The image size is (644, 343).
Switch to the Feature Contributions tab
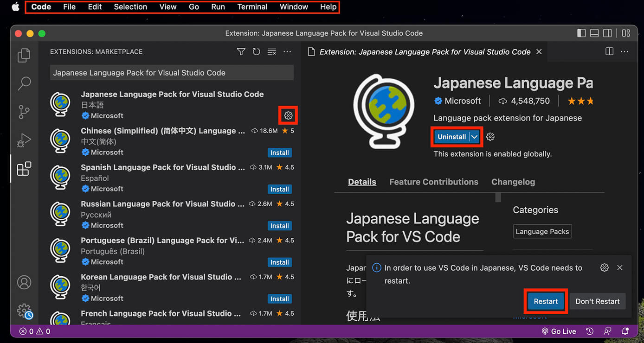(x=434, y=182)
